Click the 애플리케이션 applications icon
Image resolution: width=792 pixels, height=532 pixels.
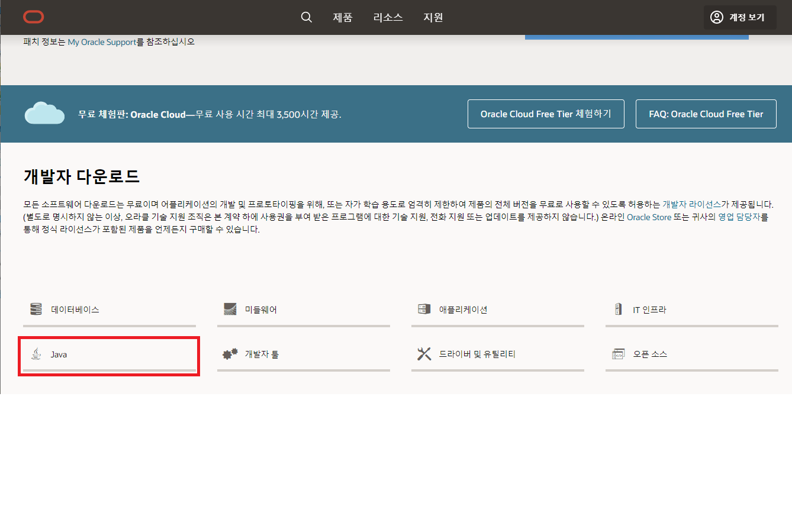click(424, 309)
